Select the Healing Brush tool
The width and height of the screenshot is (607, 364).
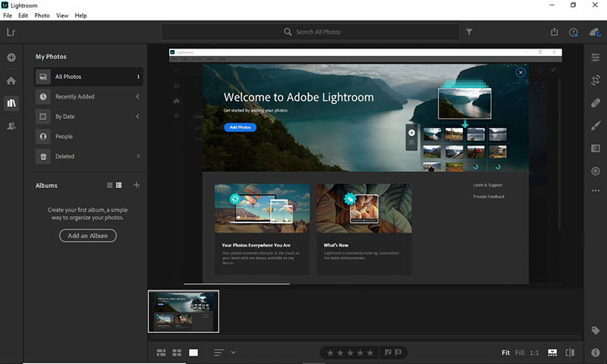point(596,103)
